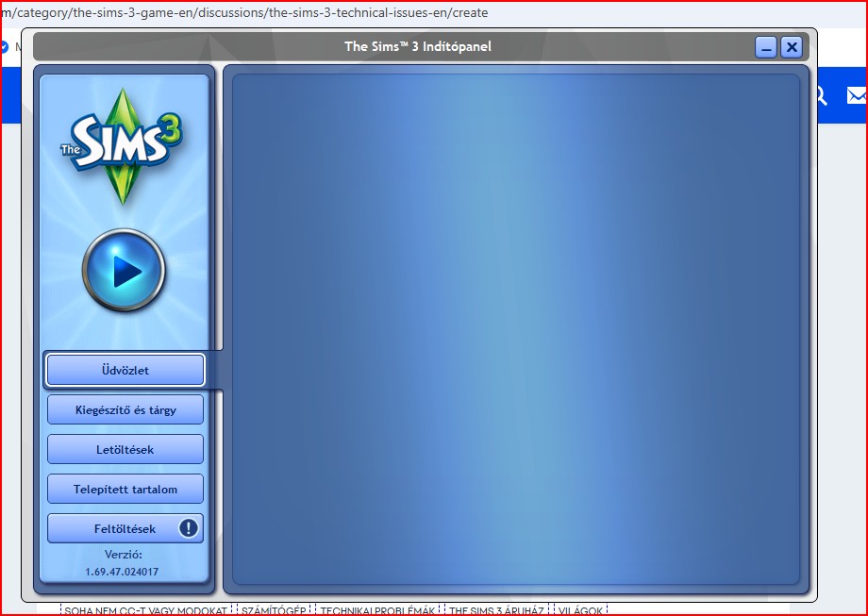Select the Üdvözlet tab

[x=125, y=371]
